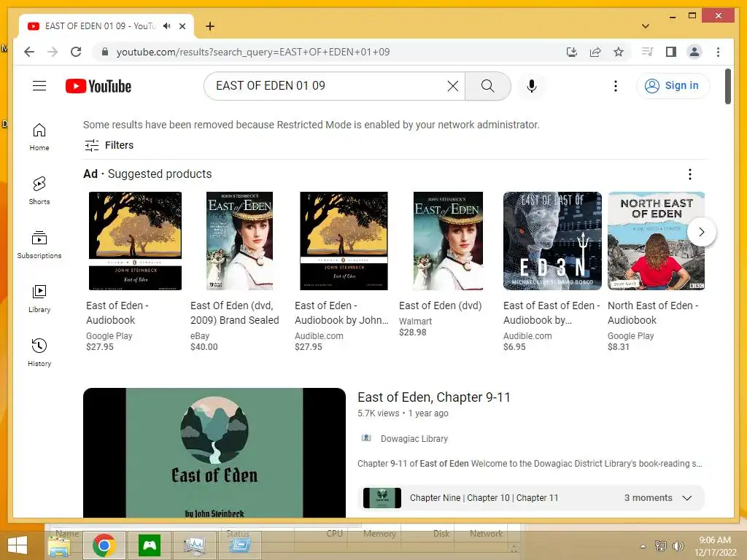Open Chrome media controls icon
Image resolution: width=747 pixels, height=560 pixels.
(647, 52)
